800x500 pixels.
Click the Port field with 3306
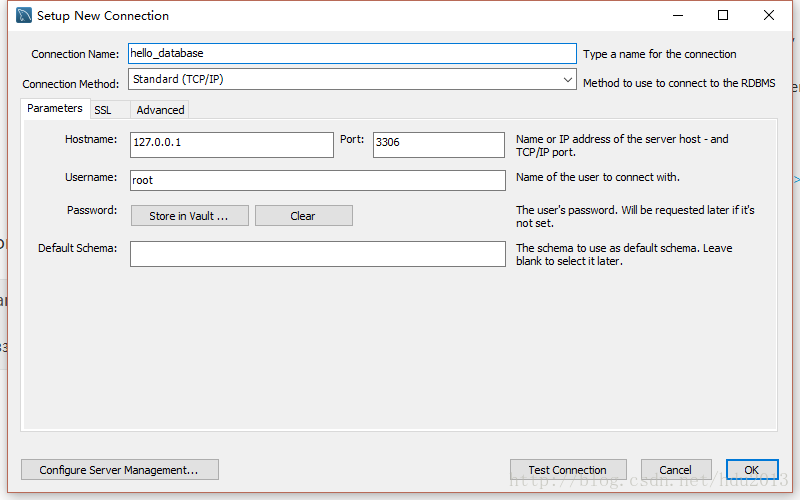tap(439, 145)
